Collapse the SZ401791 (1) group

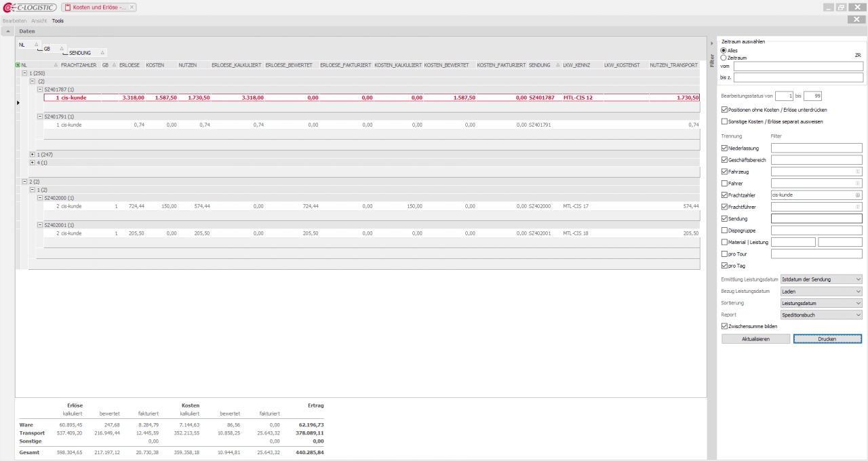coord(39,116)
